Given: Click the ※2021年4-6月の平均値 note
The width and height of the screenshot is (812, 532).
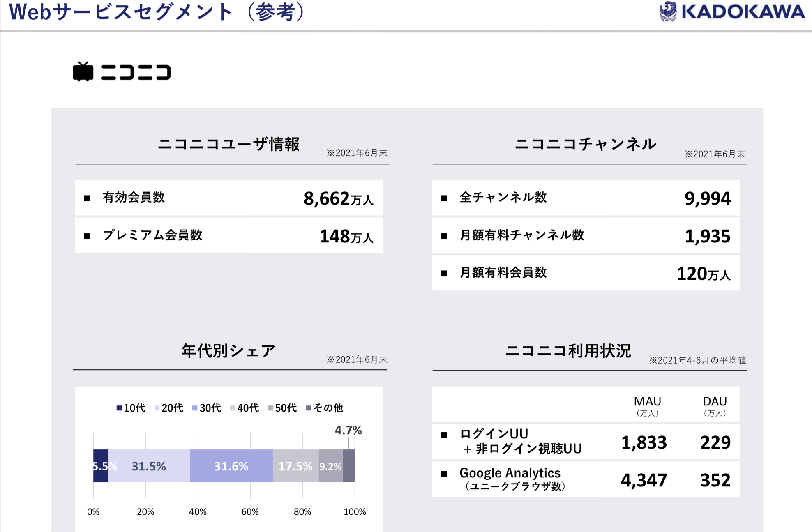Looking at the screenshot, I should point(697,360).
